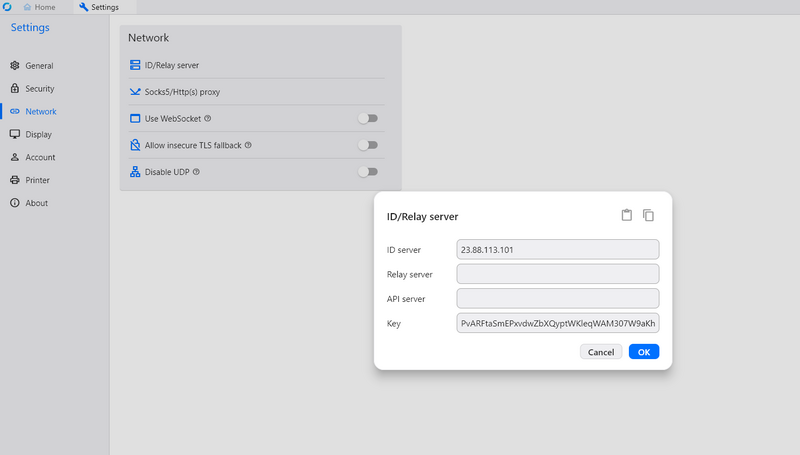Click the copy server config icon
The width and height of the screenshot is (800, 455).
(648, 215)
